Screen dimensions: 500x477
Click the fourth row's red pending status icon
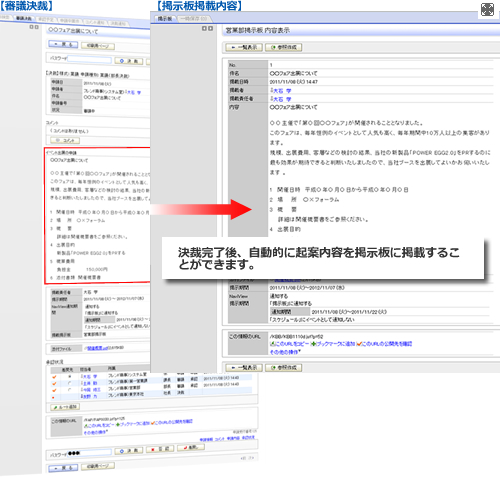click(x=53, y=397)
